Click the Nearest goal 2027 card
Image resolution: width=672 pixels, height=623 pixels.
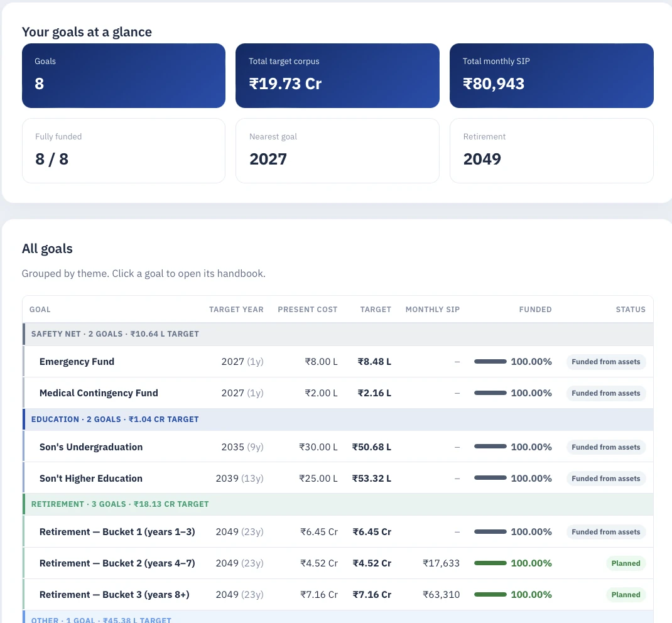click(337, 151)
